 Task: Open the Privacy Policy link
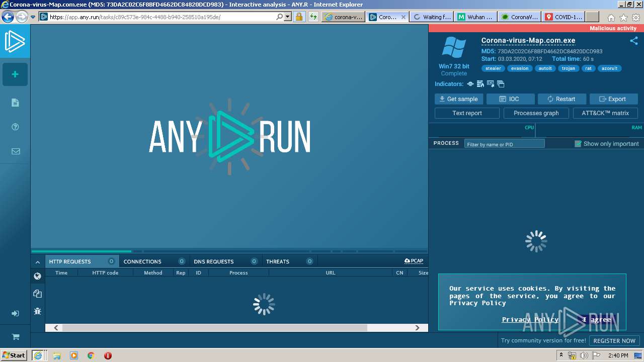(530, 319)
